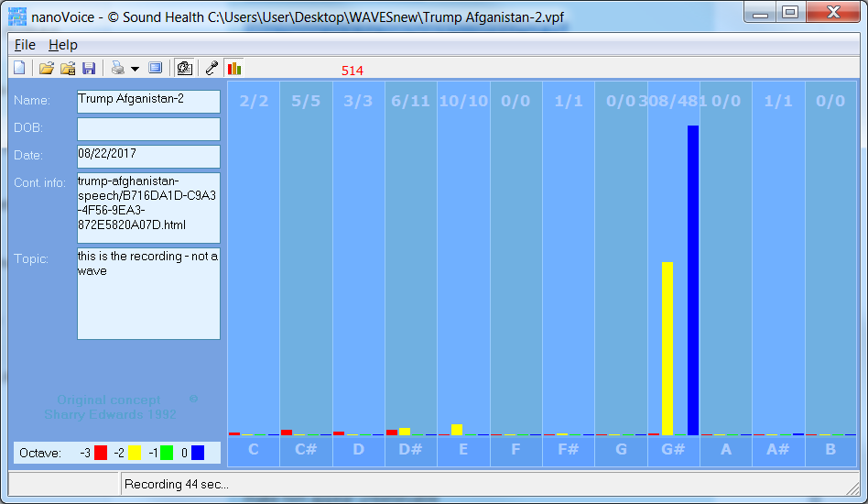
Task: Select the blue octave 0 swatch
Action: (x=198, y=453)
